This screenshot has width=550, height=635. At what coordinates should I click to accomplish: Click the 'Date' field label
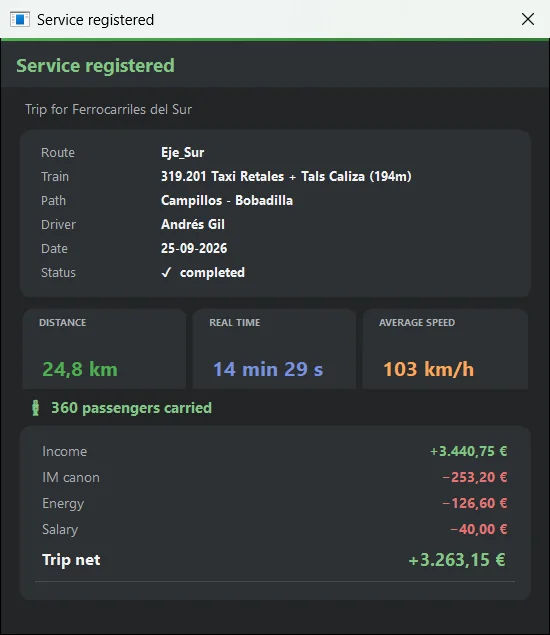54,248
